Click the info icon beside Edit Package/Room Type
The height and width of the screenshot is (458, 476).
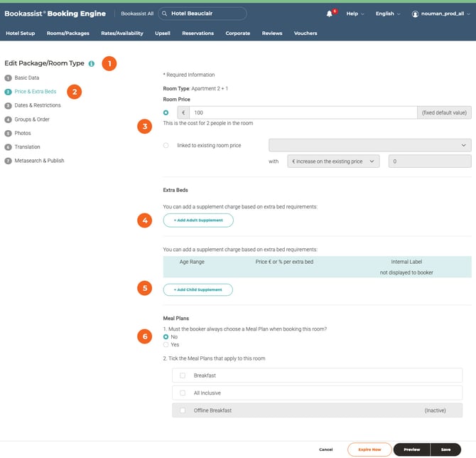(91, 63)
